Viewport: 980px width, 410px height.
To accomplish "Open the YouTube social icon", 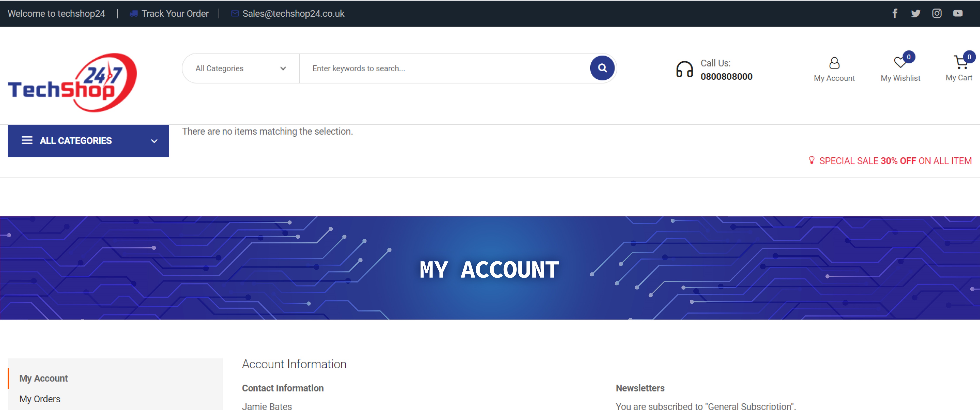I will [957, 14].
